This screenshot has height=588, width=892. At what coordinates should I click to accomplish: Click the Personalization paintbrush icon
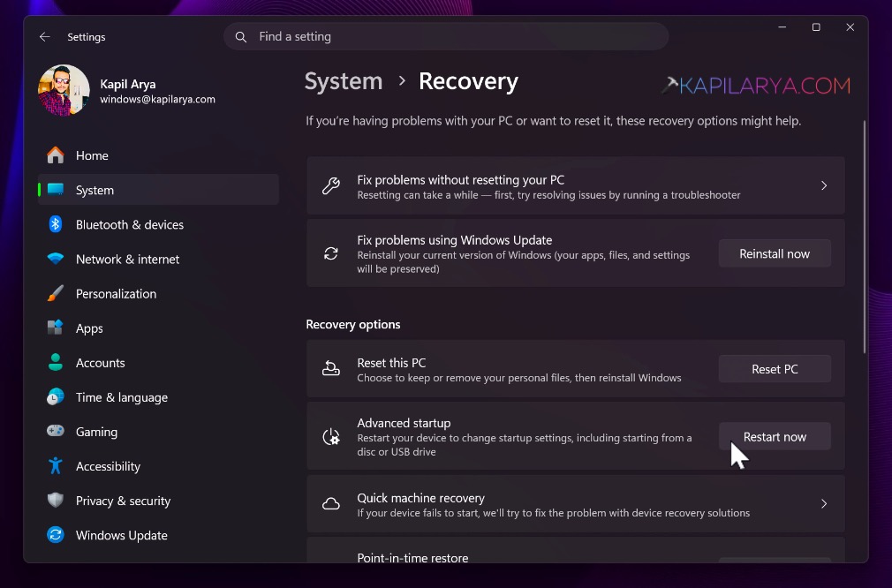pos(55,293)
